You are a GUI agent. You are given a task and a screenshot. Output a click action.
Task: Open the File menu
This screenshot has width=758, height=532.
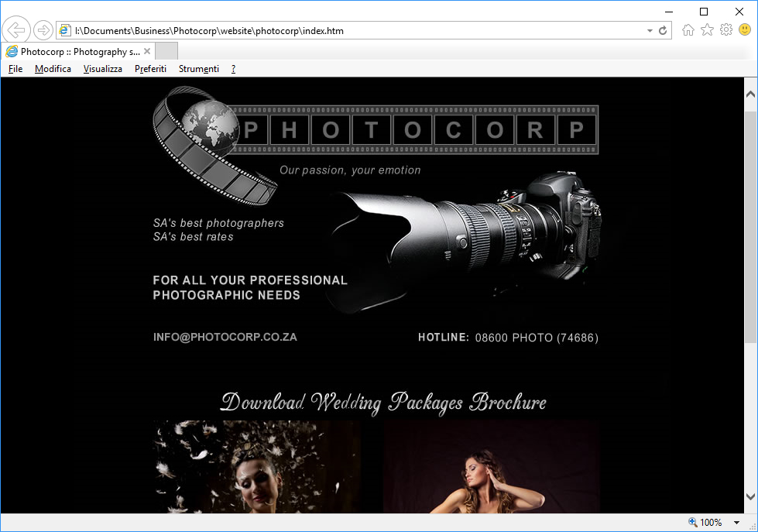click(15, 69)
